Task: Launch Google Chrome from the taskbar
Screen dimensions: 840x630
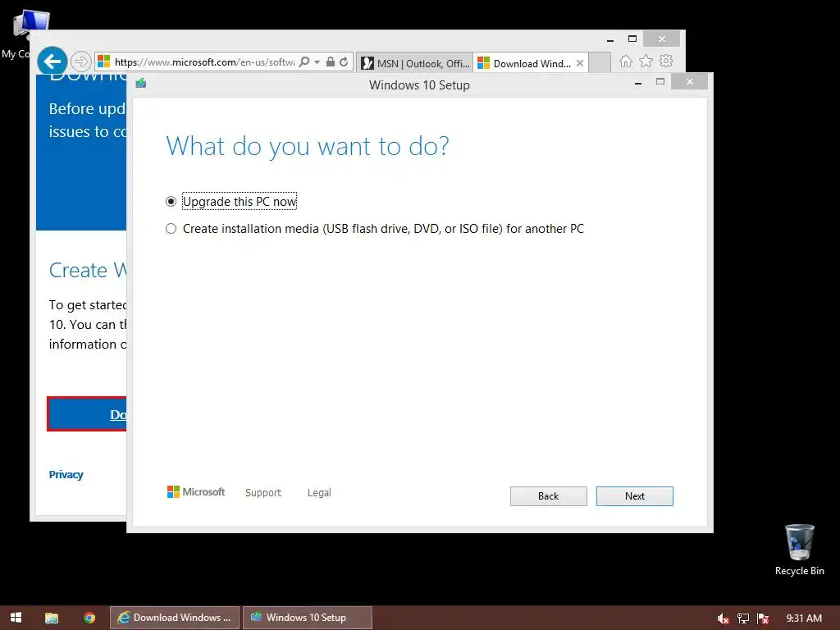Action: coord(89,618)
